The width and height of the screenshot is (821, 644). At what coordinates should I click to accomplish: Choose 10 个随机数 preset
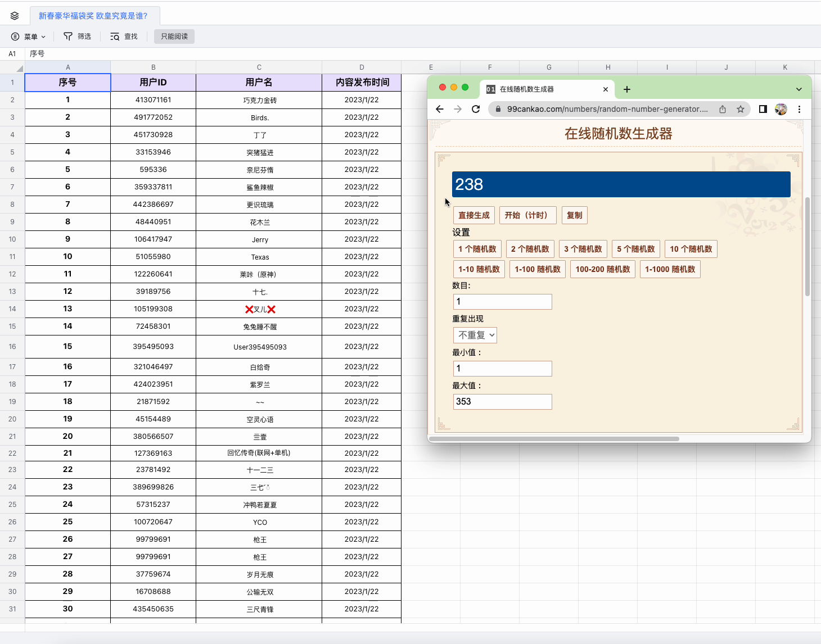click(x=691, y=249)
